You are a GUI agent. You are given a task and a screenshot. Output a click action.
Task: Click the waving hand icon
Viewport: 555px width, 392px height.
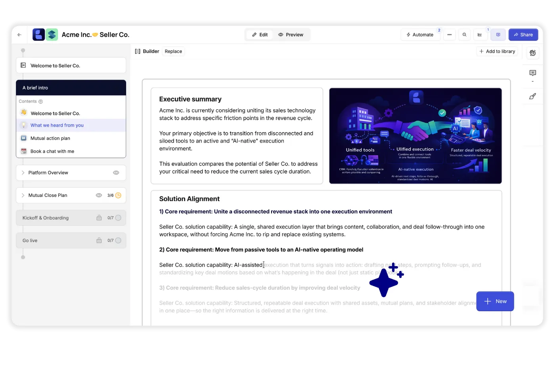point(533,53)
